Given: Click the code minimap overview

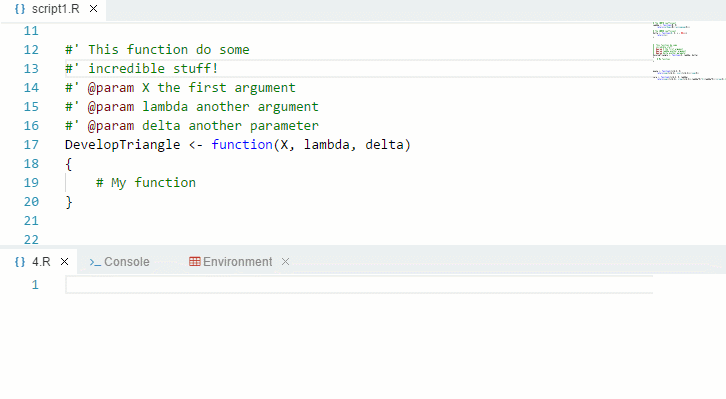Looking at the screenshot, I should click(x=689, y=51).
